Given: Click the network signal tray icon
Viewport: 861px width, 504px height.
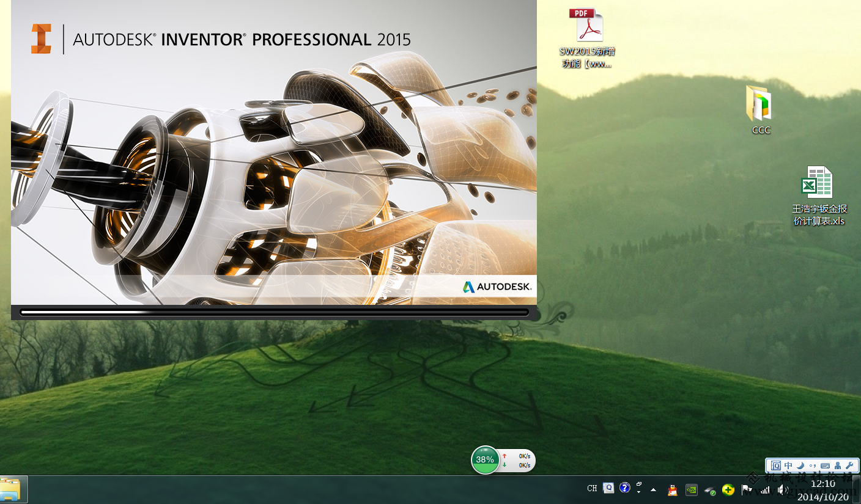Looking at the screenshot, I should (764, 489).
